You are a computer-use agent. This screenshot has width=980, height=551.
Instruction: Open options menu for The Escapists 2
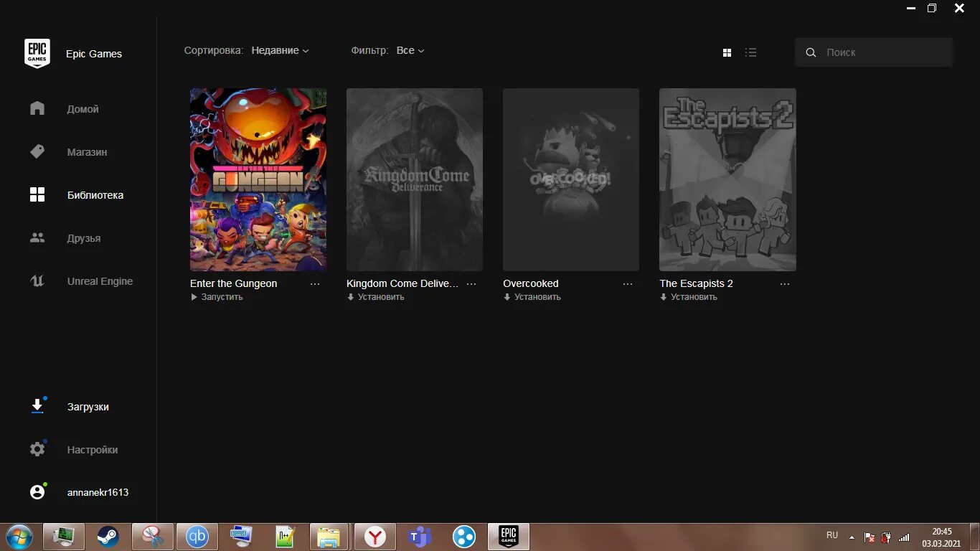[x=785, y=284]
